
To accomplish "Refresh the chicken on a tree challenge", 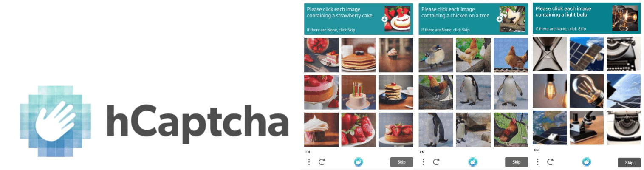I will click(436, 162).
